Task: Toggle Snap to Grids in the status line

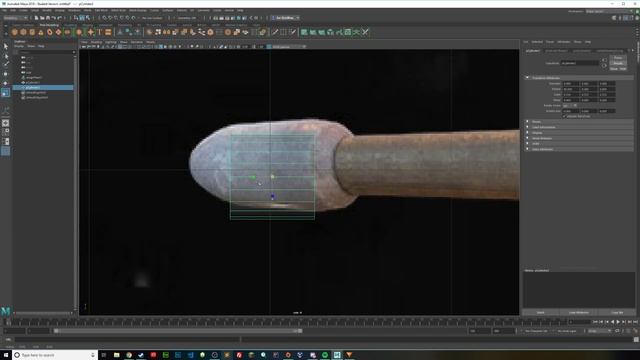Action: tap(105, 18)
